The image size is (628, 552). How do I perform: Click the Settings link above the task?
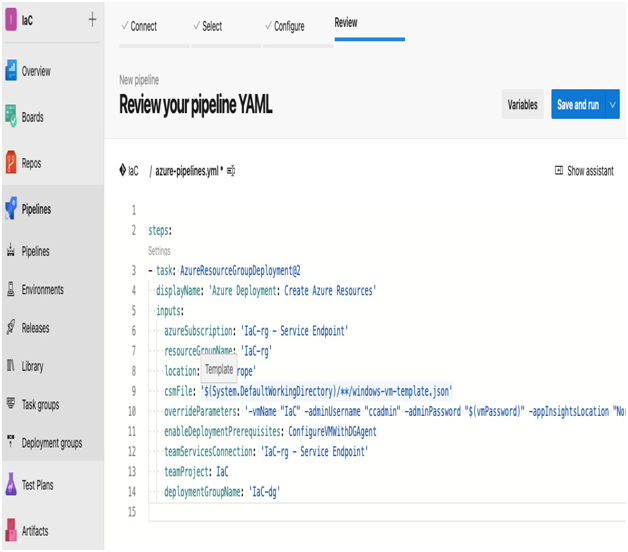[159, 251]
